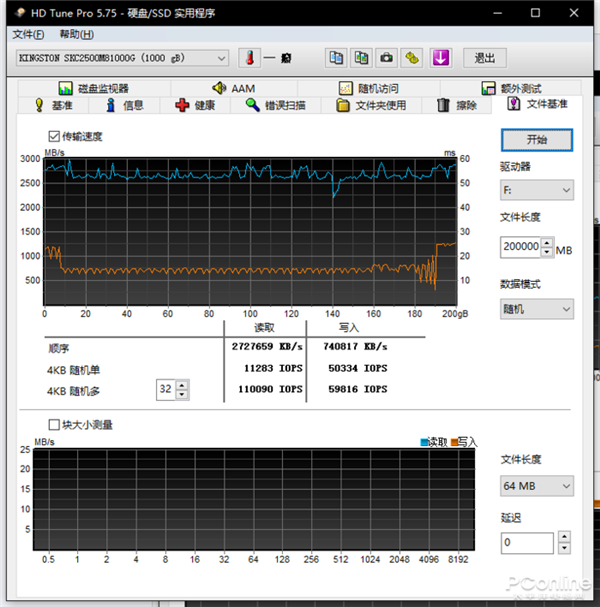The height and width of the screenshot is (607, 600).
Task: Click the 退出 exit button
Action: click(484, 58)
